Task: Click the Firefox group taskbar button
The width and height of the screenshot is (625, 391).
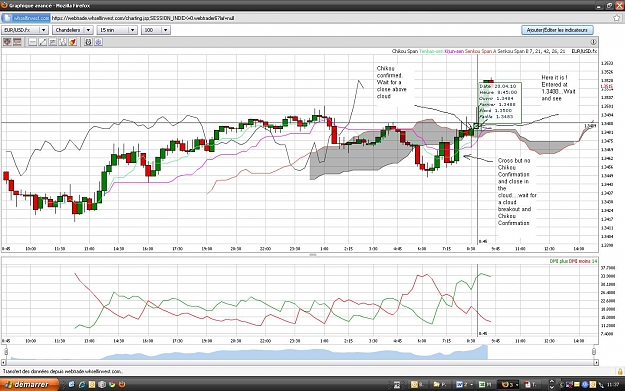Action: pyautogui.click(x=508, y=385)
